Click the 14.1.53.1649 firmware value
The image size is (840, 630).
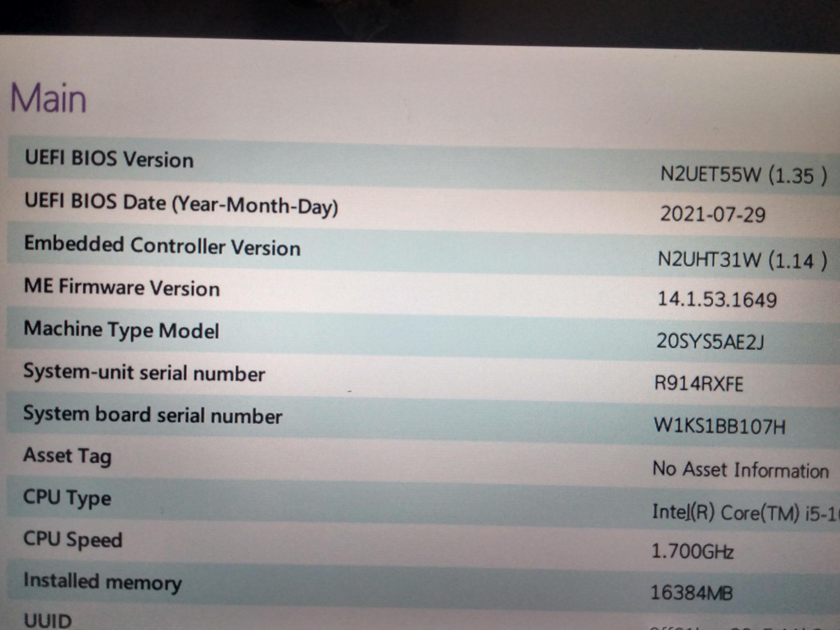click(717, 300)
